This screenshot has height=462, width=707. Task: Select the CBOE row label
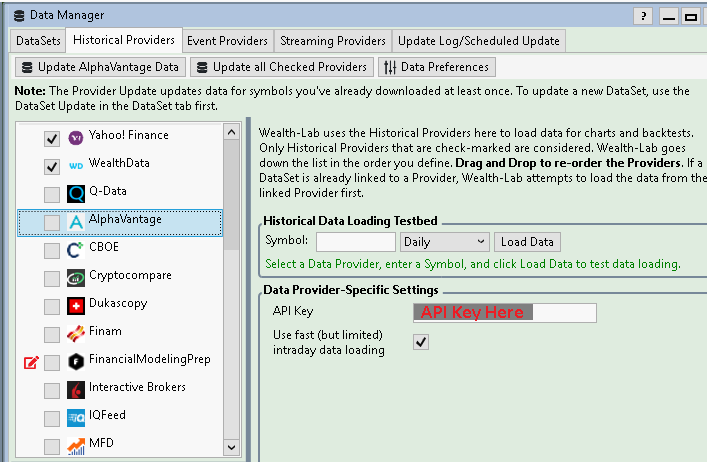coord(104,247)
